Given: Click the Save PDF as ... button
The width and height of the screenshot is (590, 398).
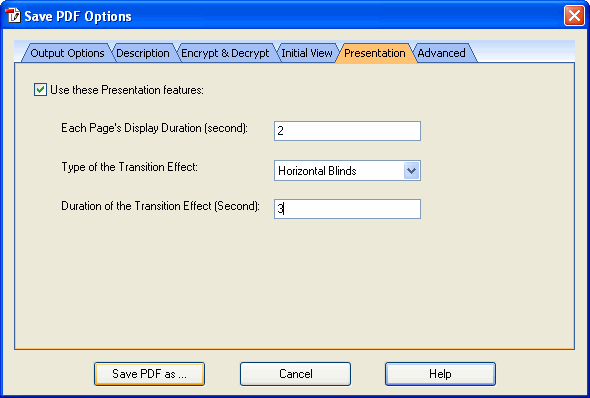Looking at the screenshot, I should click(149, 374).
